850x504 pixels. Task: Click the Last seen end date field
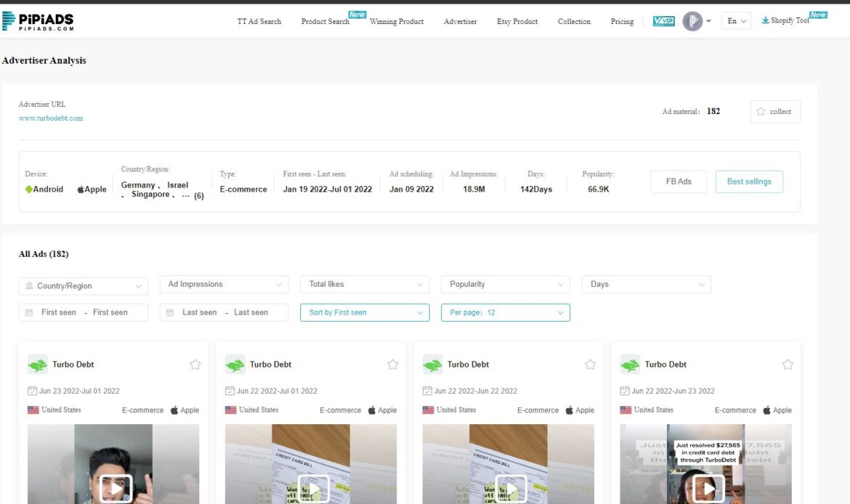point(251,313)
